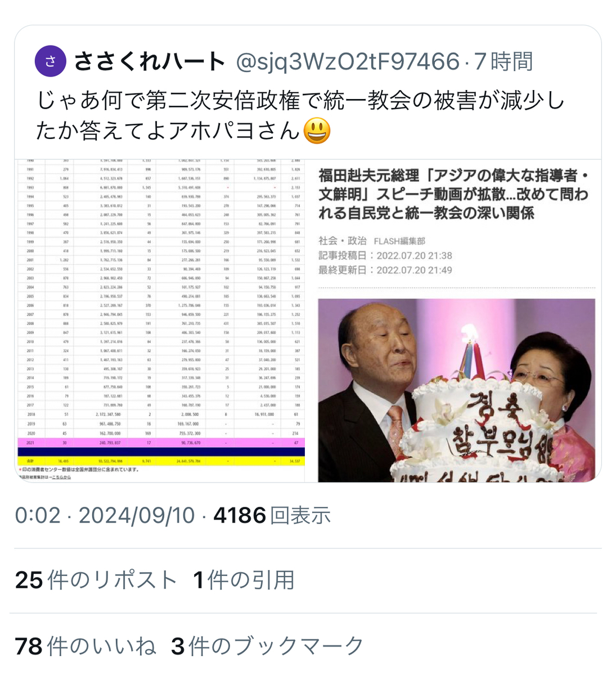Open the 25 件のリポスト list

(96, 580)
